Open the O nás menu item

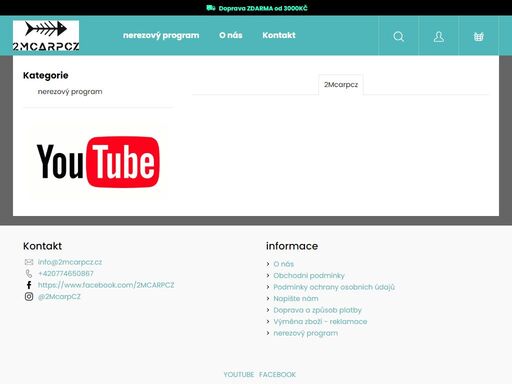pos(231,35)
